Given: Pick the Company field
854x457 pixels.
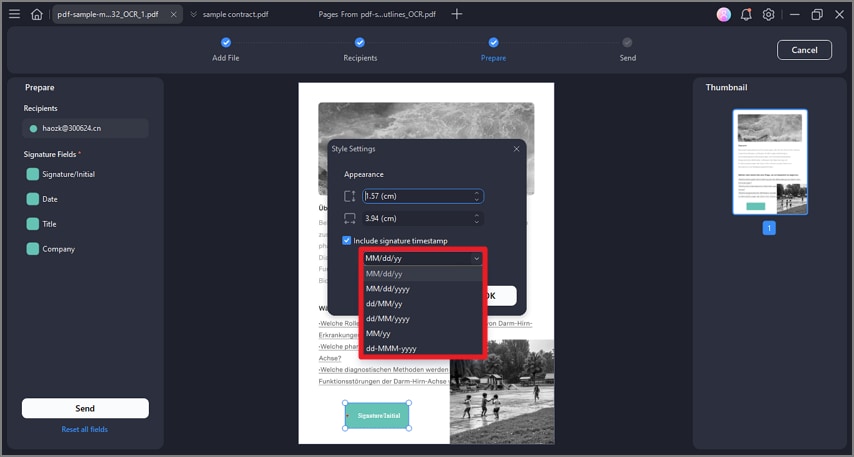Looking at the screenshot, I should click(x=51, y=249).
